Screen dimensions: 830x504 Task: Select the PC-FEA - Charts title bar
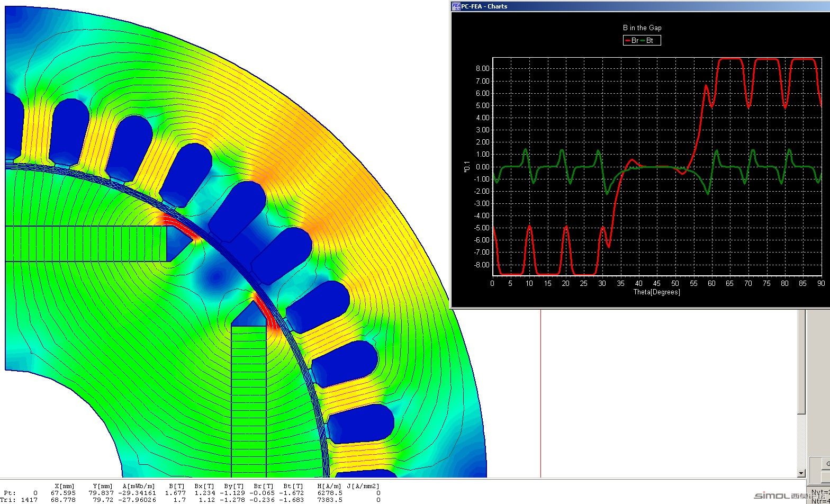[640, 6]
